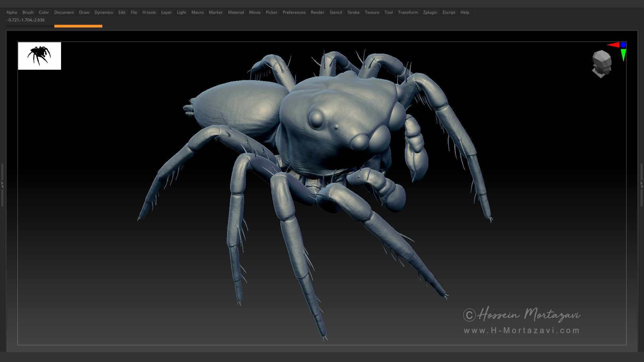
Task: Click the spider alpha thumbnail preview
Action: pos(39,56)
